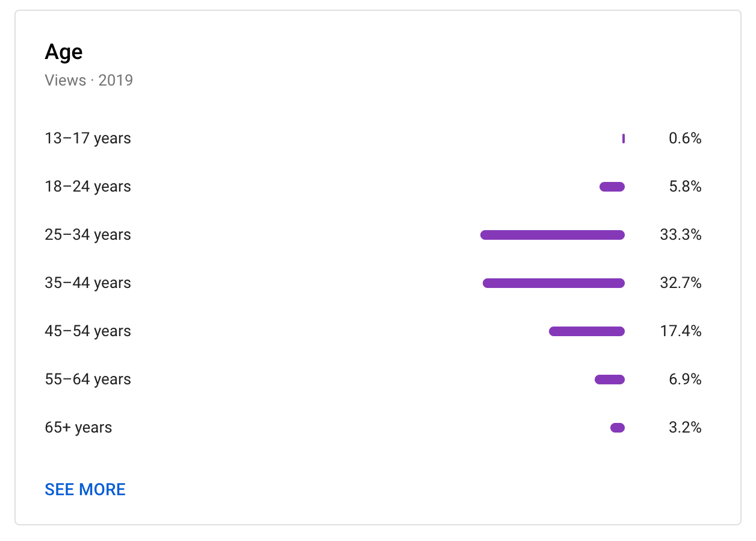Click the 35–44 years purple bar
This screenshot has width=756, height=541.
click(554, 283)
